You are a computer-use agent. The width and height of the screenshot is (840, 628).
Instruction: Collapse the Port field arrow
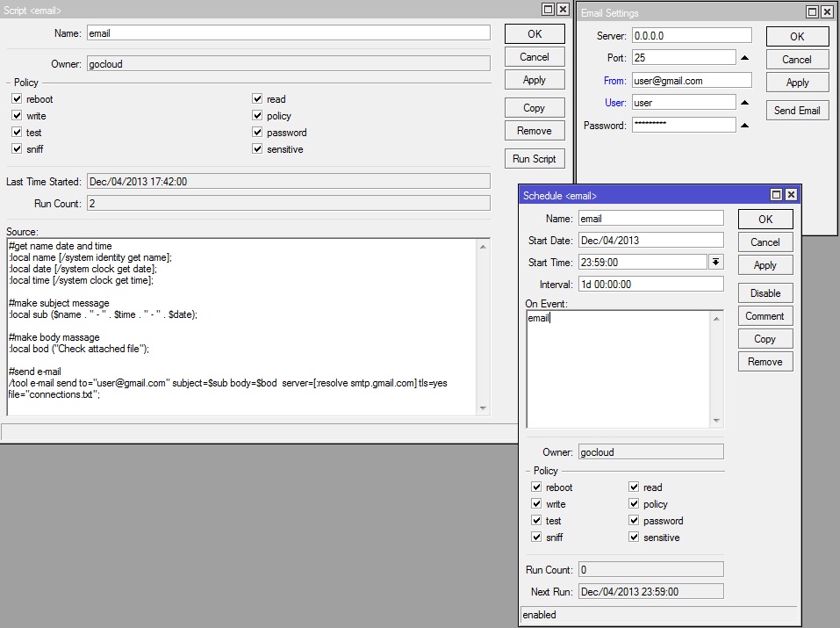click(744, 58)
